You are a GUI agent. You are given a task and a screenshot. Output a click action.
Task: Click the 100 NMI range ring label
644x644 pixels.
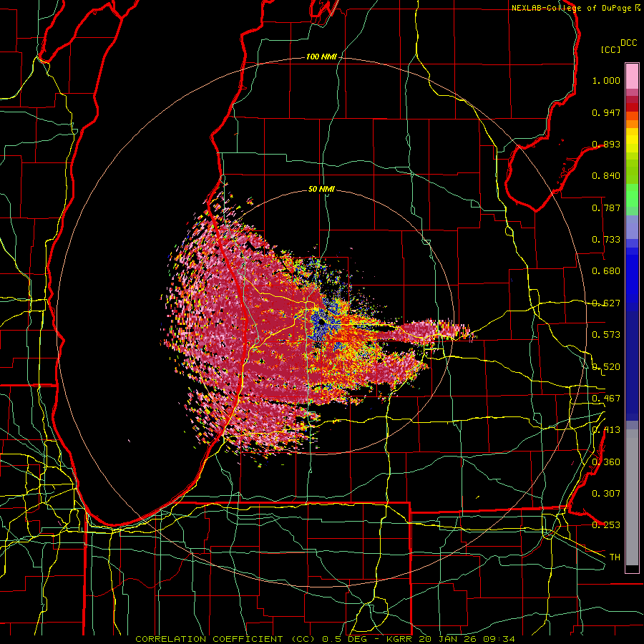click(x=321, y=57)
